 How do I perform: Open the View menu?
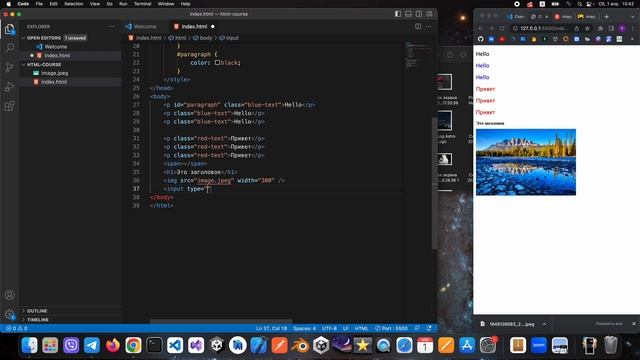[95, 4]
